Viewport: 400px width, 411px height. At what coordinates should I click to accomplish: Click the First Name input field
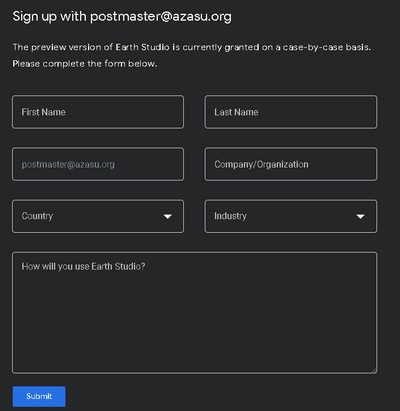pyautogui.click(x=98, y=112)
